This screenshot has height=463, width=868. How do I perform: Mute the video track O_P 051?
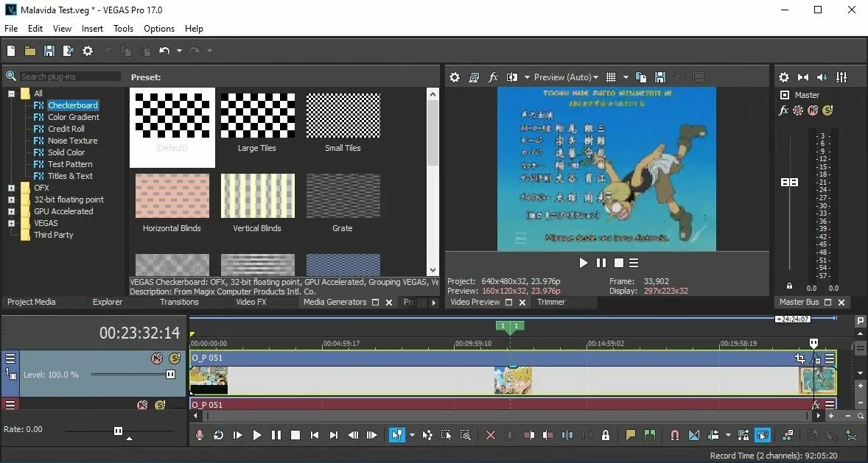(x=157, y=358)
